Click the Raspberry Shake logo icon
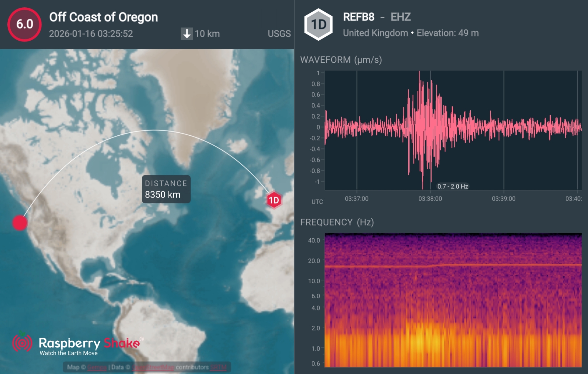Image resolution: width=588 pixels, height=374 pixels. tap(22, 343)
